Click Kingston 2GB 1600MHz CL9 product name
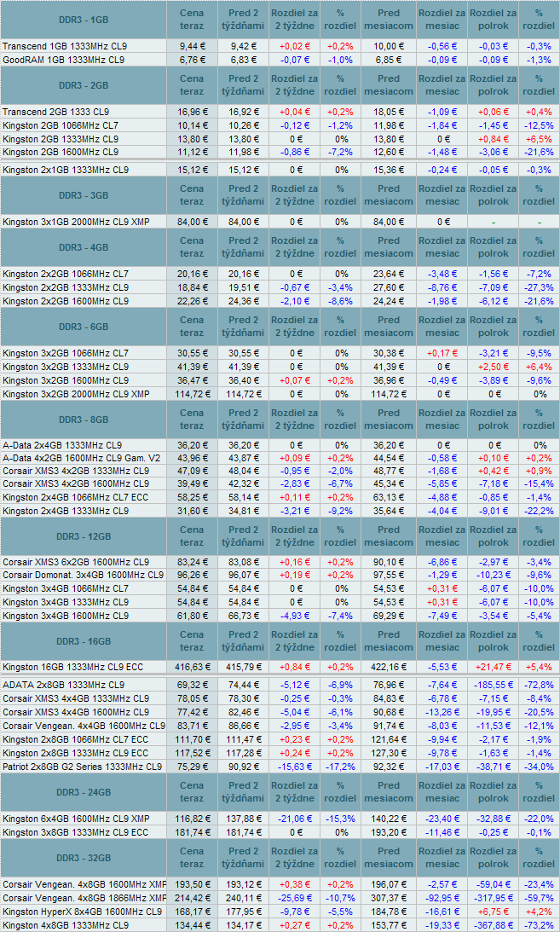 point(60,152)
